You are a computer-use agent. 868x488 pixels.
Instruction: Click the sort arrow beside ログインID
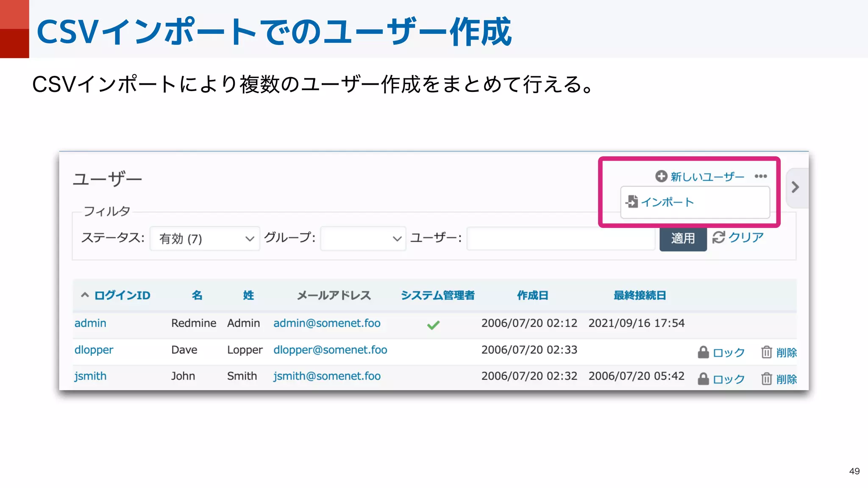pos(85,295)
